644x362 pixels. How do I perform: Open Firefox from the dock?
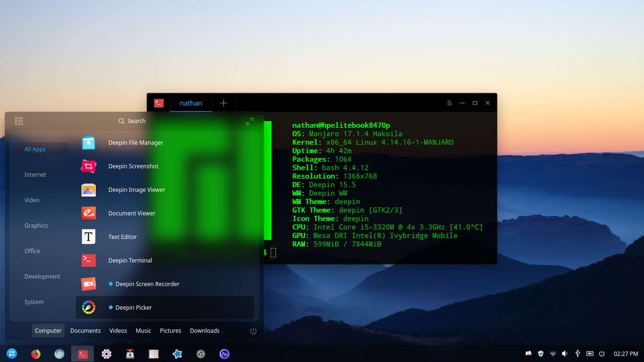pos(35,354)
